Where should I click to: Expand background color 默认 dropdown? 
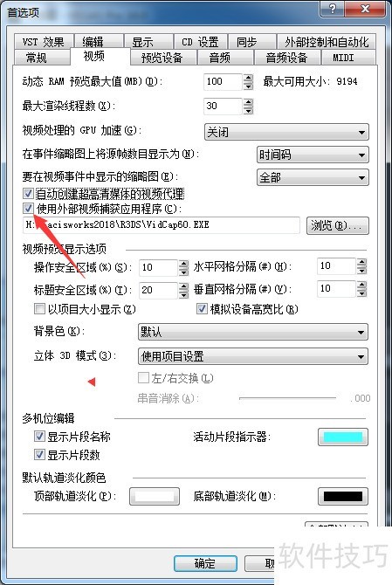[253, 332]
